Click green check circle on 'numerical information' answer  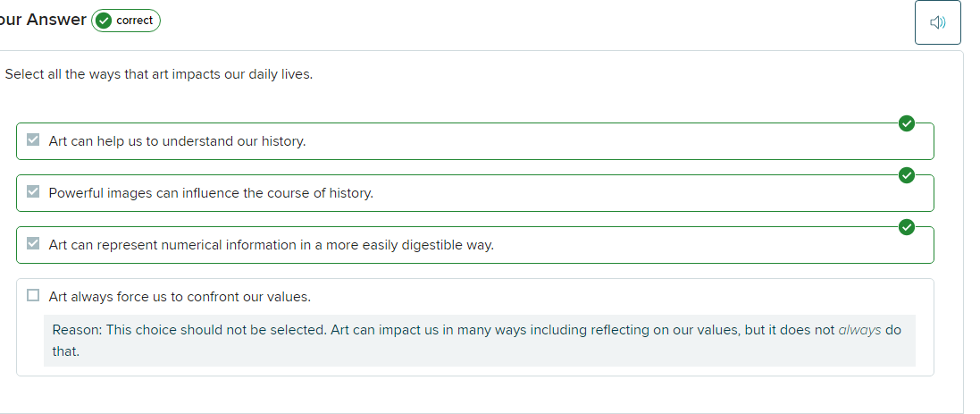tap(906, 227)
